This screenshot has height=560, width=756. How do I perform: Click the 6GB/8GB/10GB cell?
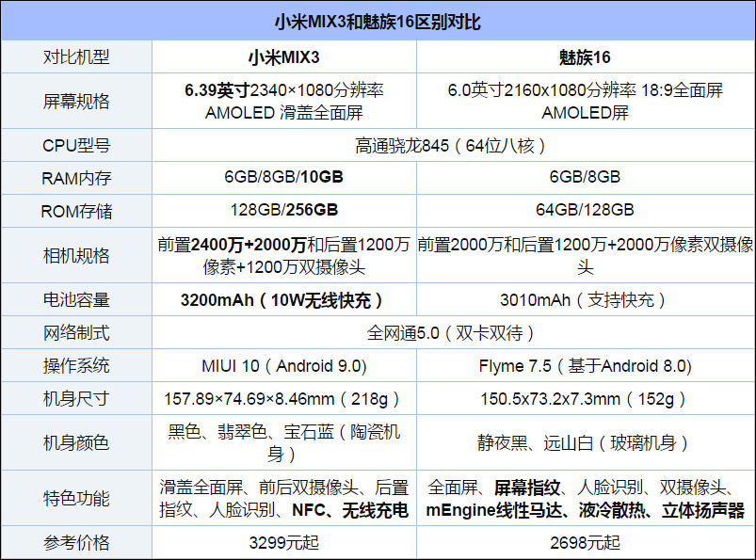[284, 177]
